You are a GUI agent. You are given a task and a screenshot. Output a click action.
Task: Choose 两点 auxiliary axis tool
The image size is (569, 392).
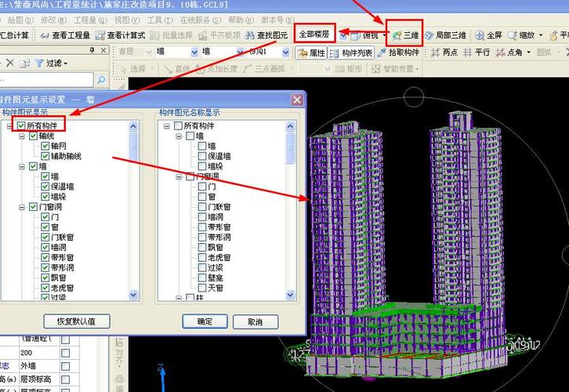click(444, 53)
